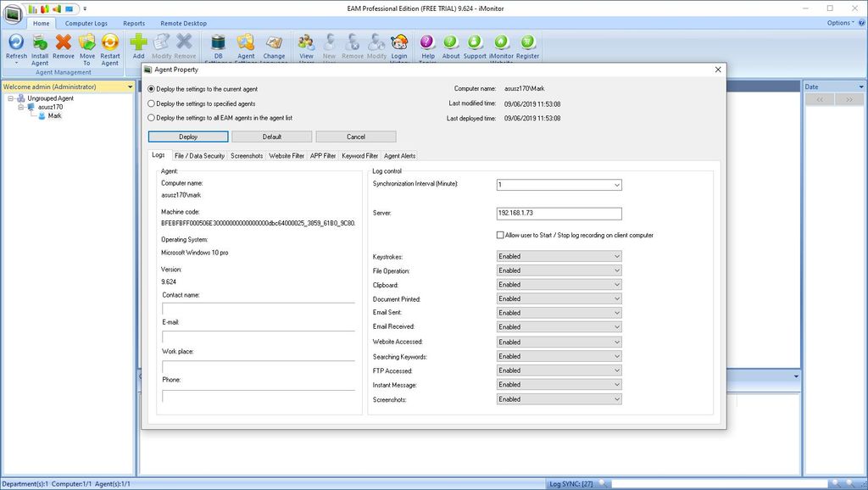Click the Default button

tap(272, 136)
